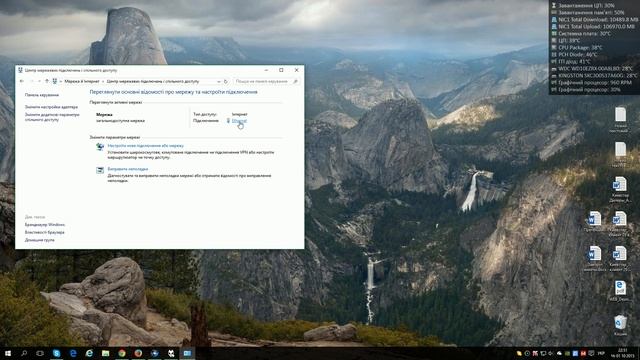
Task: Open the Windows Start menu
Action: pyautogui.click(x=8, y=353)
